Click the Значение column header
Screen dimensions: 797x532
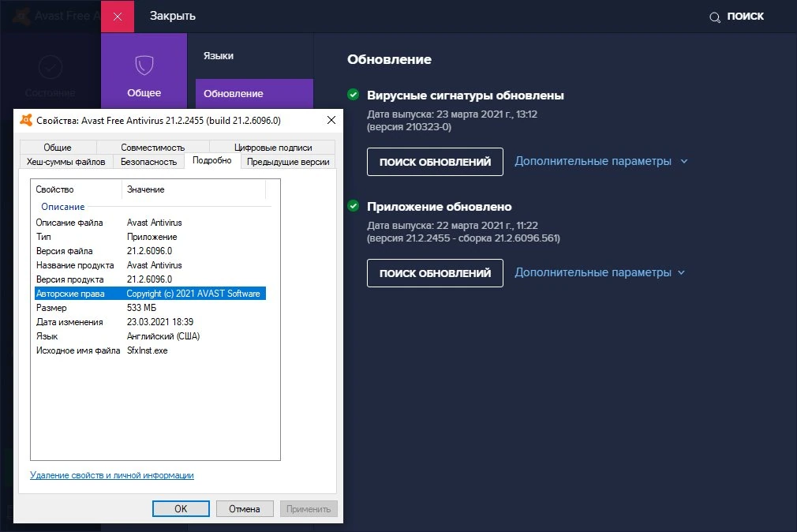(x=193, y=189)
